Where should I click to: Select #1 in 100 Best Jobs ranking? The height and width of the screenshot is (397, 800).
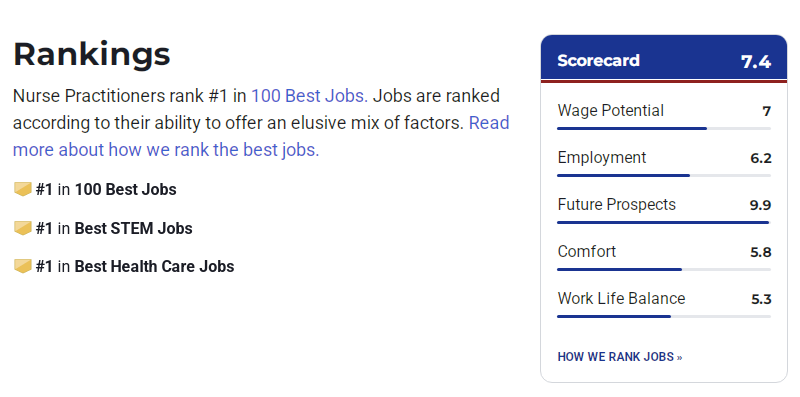106,189
